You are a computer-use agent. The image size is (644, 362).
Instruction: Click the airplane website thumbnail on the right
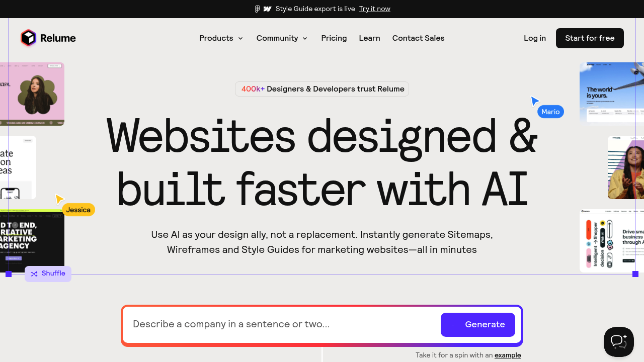[x=612, y=93]
